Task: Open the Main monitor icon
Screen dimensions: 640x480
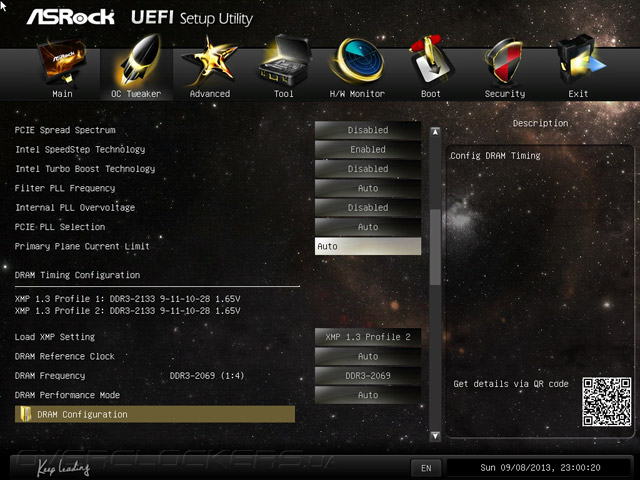Action: (62, 63)
